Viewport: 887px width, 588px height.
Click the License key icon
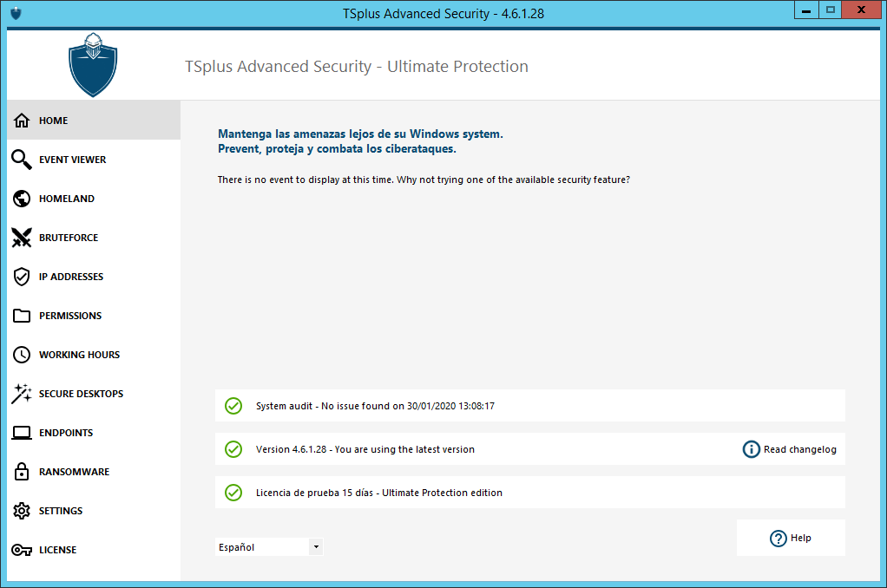pyautogui.click(x=22, y=550)
